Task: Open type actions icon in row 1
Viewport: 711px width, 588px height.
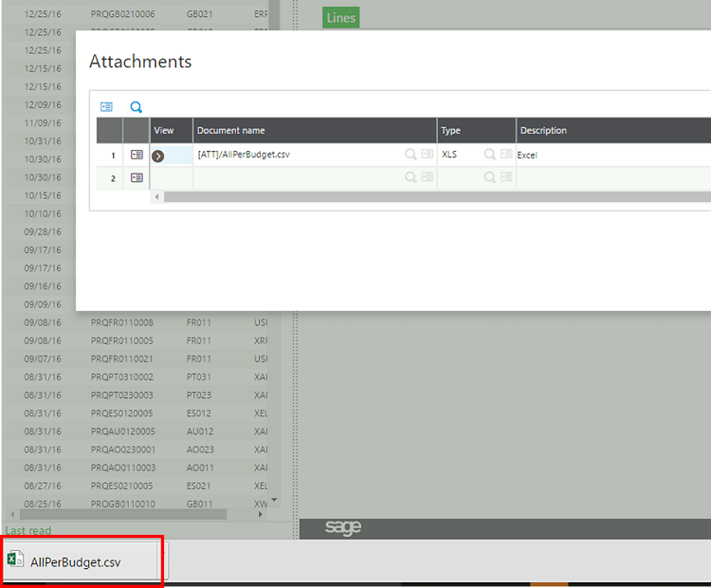Action: pyautogui.click(x=506, y=154)
